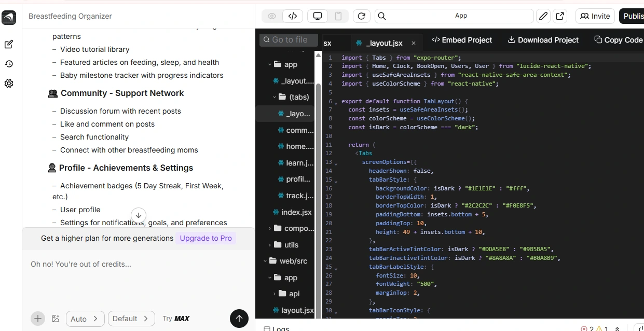Fold code at line 6 arrow
644x331 pixels.
[336, 103]
